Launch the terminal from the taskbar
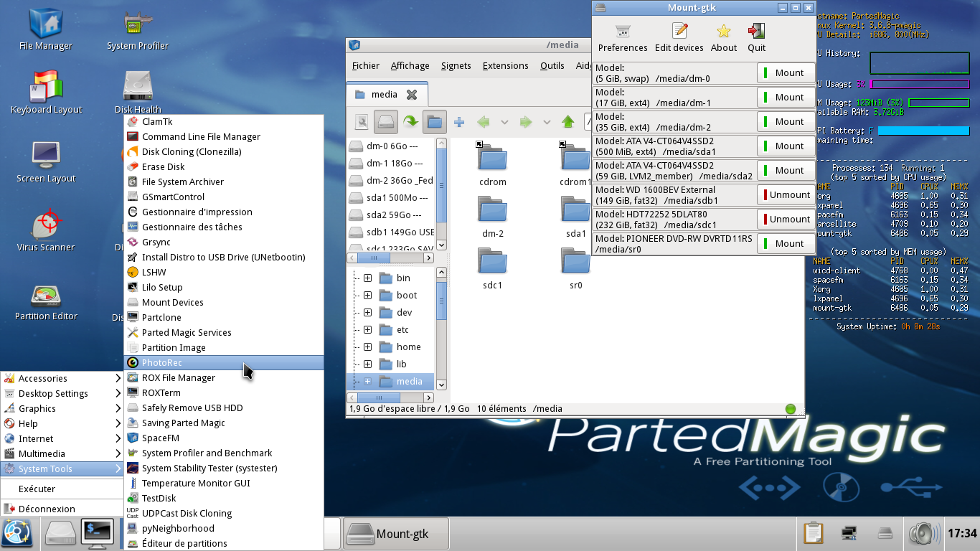 point(98,533)
